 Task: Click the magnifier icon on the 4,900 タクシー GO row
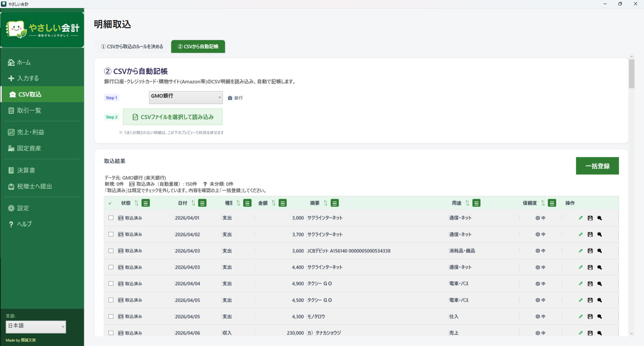tap(600, 284)
